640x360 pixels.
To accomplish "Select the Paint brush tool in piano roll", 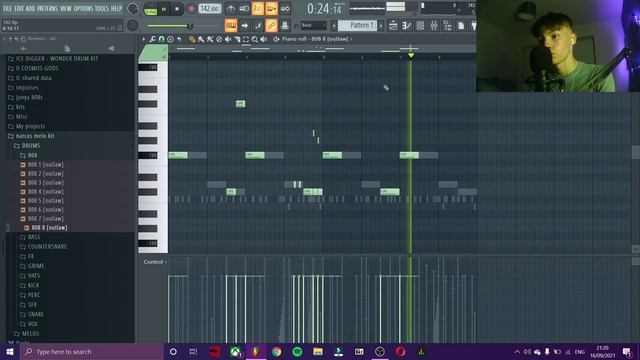I will (x=201, y=39).
